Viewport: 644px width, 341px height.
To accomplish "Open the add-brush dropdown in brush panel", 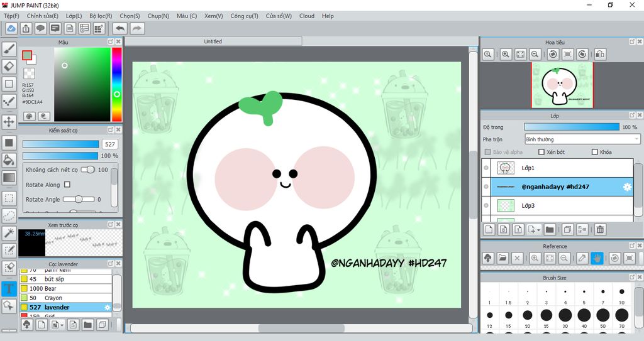I will tap(62, 325).
